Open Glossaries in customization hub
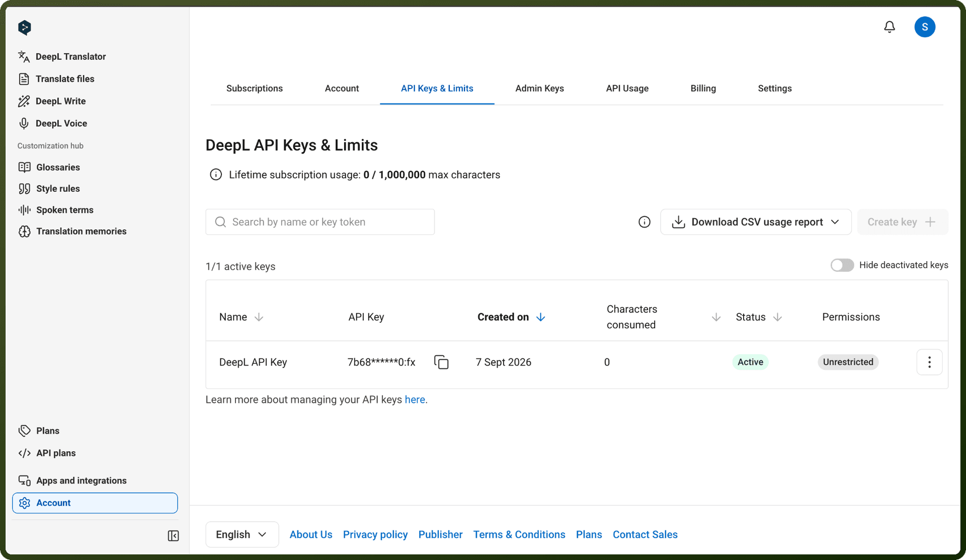966x560 pixels. (49, 167)
